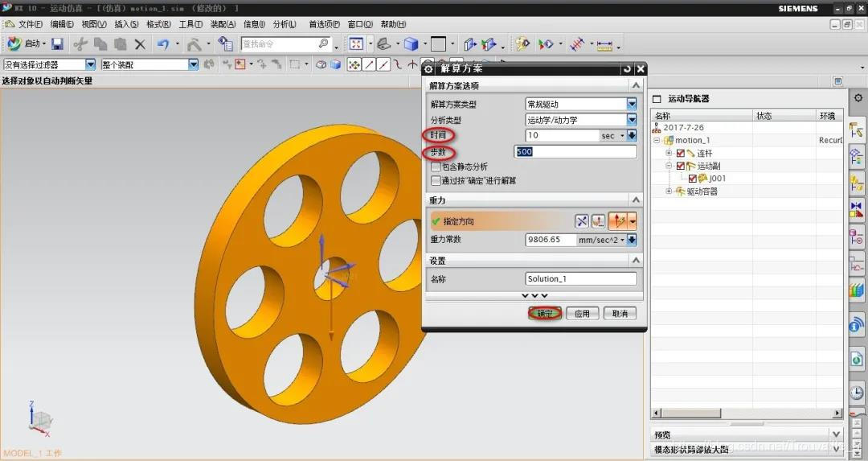The width and height of the screenshot is (868, 461).
Task: Open the colorful books library icon in sidebar
Action: pos(857,290)
